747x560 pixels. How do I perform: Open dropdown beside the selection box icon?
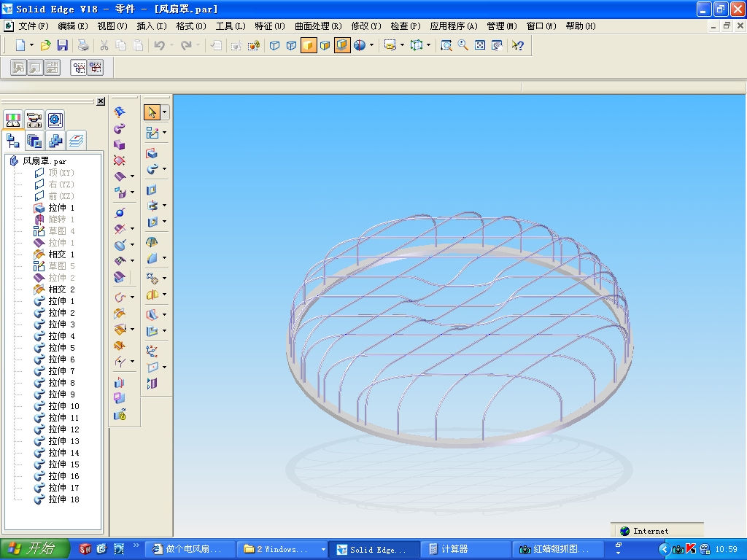coord(402,45)
